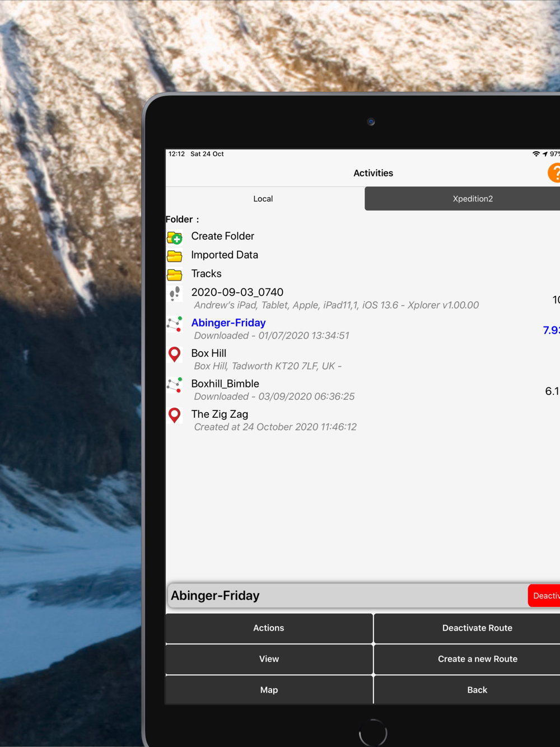Select the Box Hill waypoint title
The height and width of the screenshot is (747, 560).
point(209,353)
